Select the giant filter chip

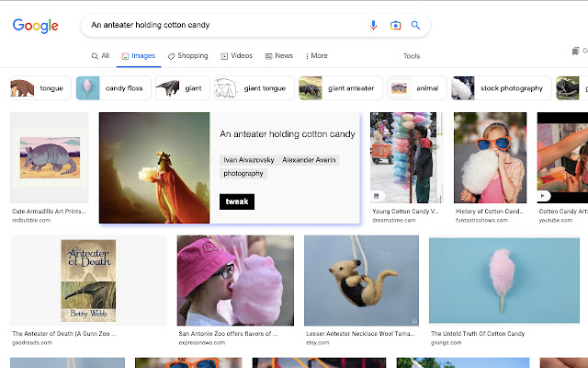(x=183, y=88)
